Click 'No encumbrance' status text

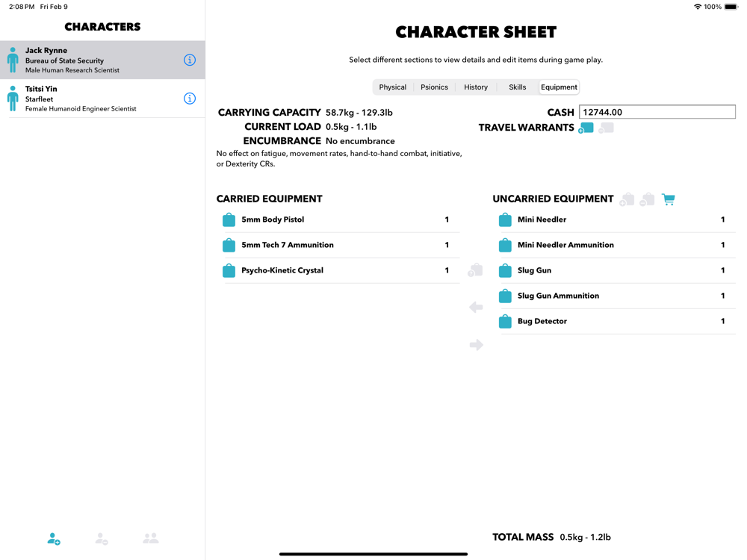click(360, 141)
